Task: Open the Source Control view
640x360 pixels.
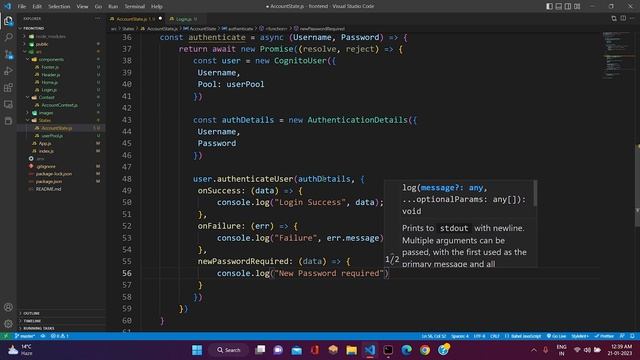Action: click(x=8, y=54)
